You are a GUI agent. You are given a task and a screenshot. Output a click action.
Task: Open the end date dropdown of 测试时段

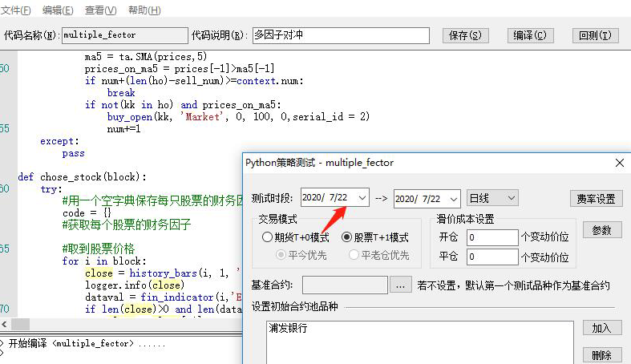454,199
